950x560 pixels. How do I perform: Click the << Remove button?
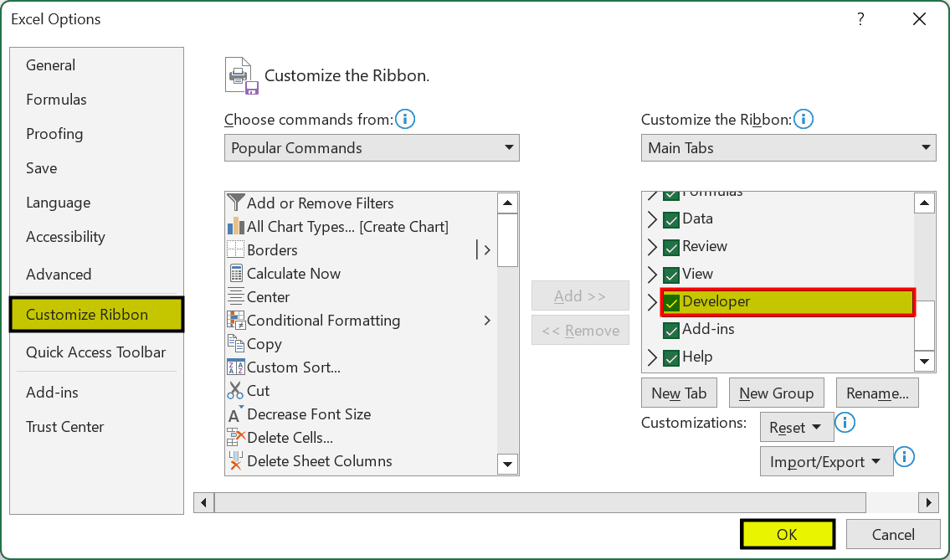coord(580,331)
